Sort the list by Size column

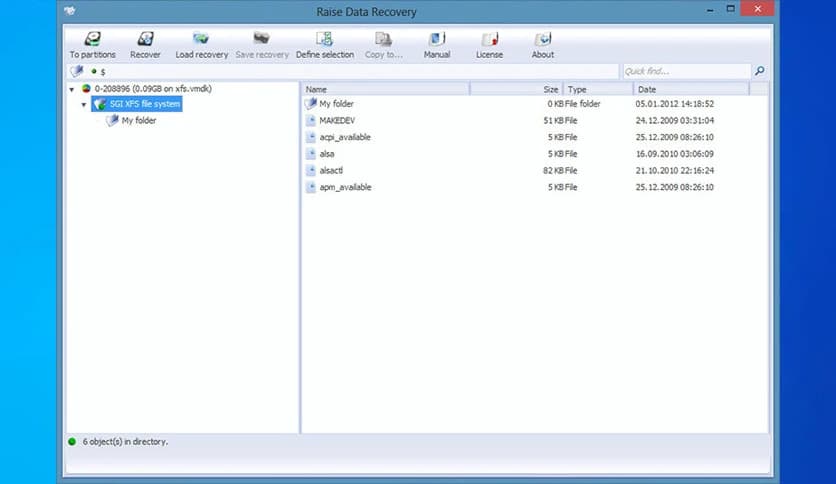click(516, 89)
